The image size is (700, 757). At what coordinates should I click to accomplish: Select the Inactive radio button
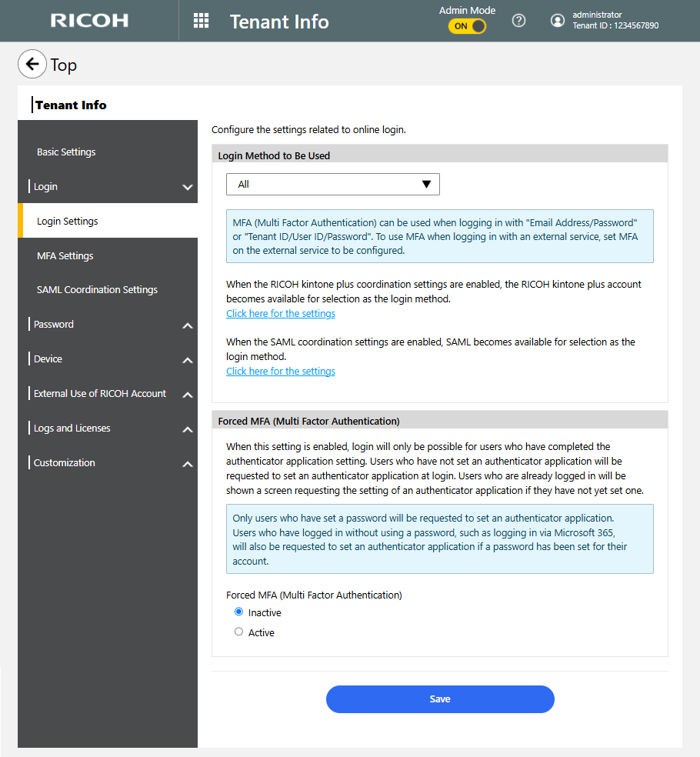pyautogui.click(x=238, y=612)
